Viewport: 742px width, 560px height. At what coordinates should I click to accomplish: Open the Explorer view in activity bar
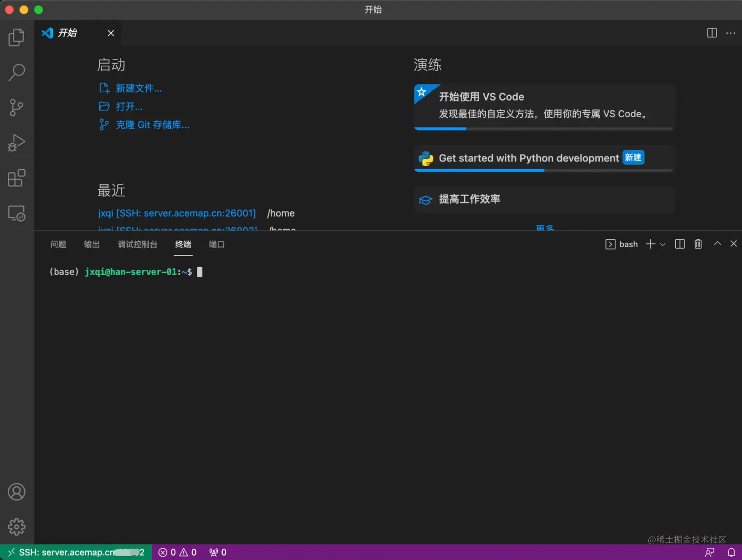17,37
